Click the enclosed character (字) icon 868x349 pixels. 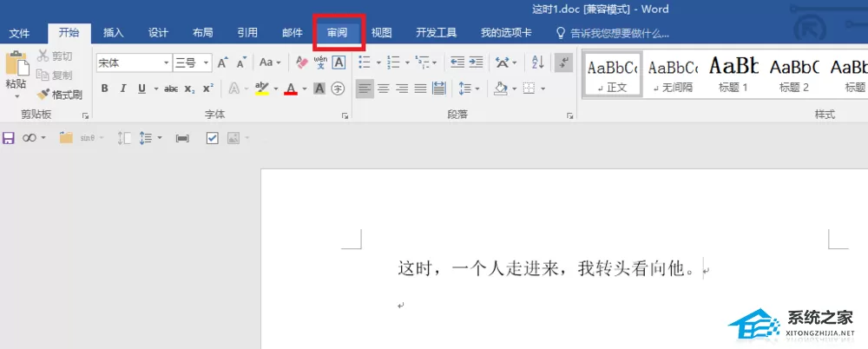(338, 88)
